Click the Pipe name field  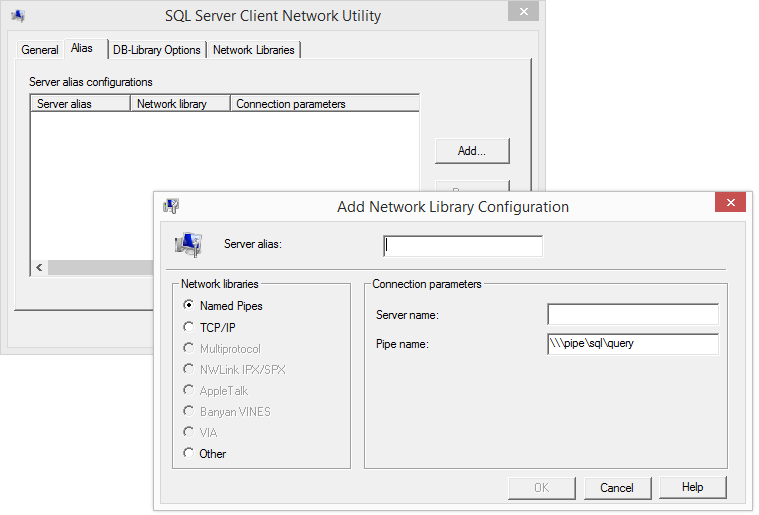[x=633, y=344]
